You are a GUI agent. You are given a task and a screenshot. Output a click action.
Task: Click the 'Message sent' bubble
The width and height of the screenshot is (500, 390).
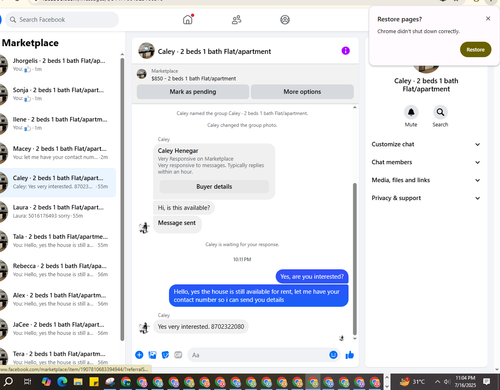(177, 223)
